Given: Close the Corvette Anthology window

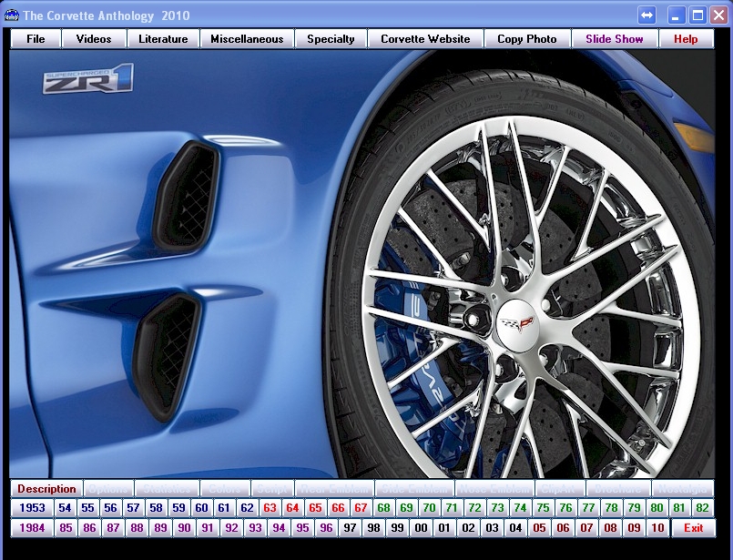Looking at the screenshot, I should pyautogui.click(x=719, y=15).
